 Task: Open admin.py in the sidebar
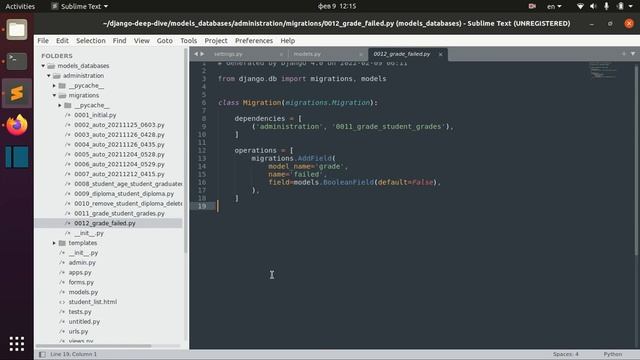coord(82,263)
